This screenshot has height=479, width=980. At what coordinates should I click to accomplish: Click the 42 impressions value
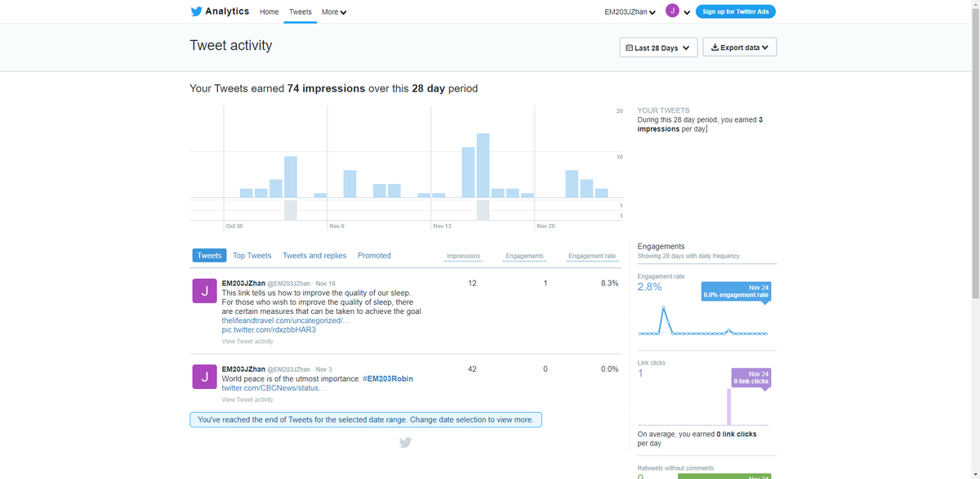point(472,369)
